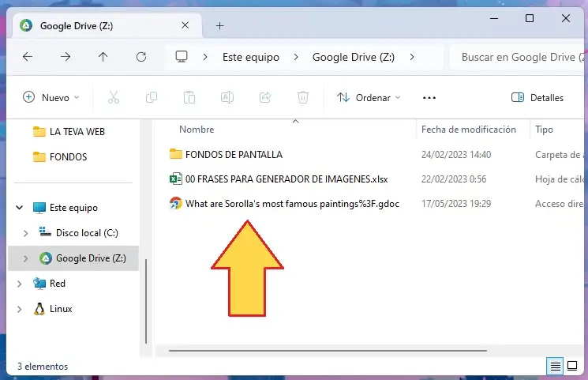Add a new tab with plus button
588x380 pixels.
point(219,25)
